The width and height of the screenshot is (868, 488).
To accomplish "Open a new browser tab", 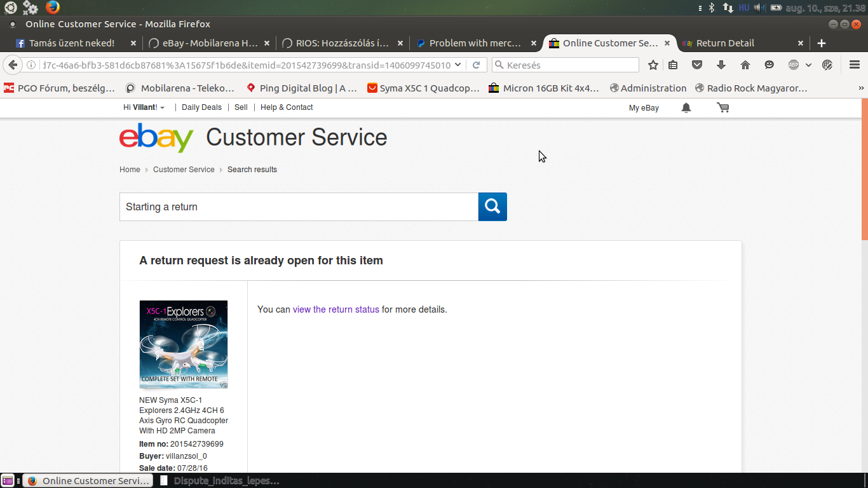I will (x=822, y=43).
